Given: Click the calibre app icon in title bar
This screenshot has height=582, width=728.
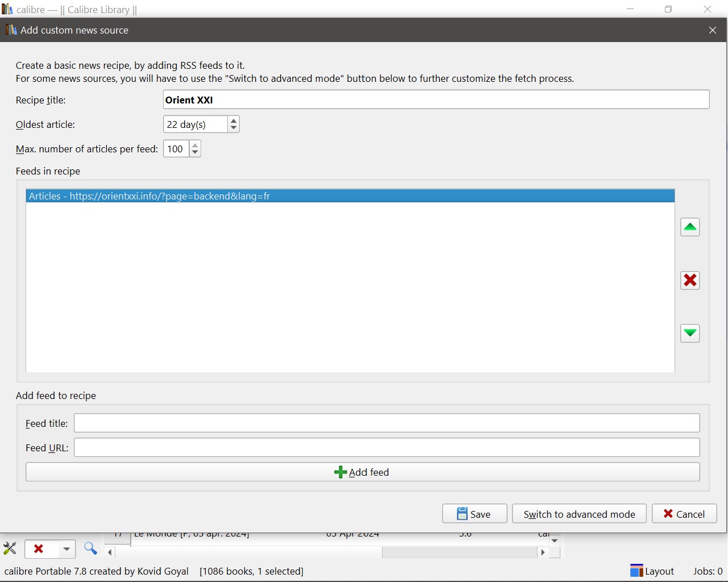Looking at the screenshot, I should point(7,9).
